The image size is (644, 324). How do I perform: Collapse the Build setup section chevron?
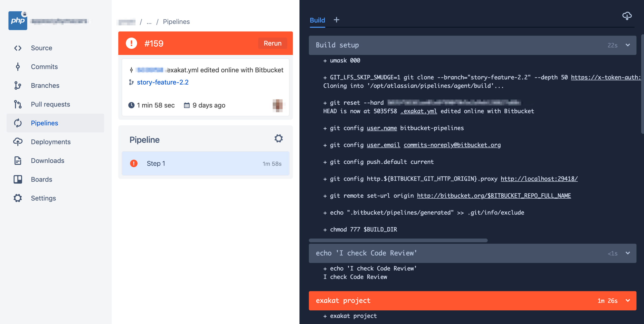coord(628,45)
